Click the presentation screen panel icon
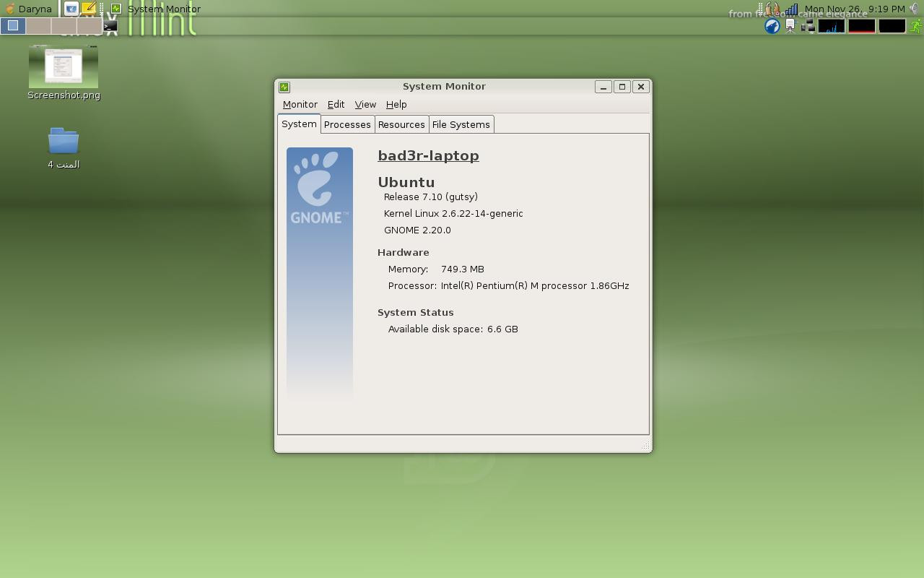This screenshot has width=924, height=578. 790,26
